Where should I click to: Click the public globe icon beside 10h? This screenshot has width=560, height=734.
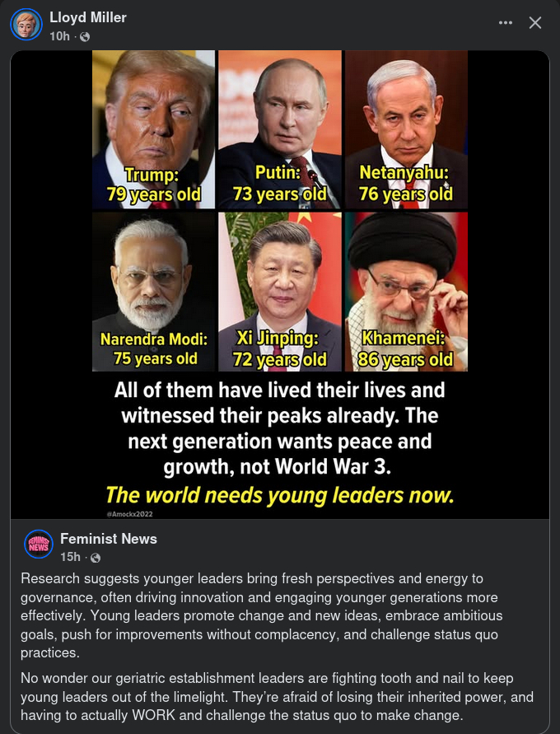[x=85, y=36]
